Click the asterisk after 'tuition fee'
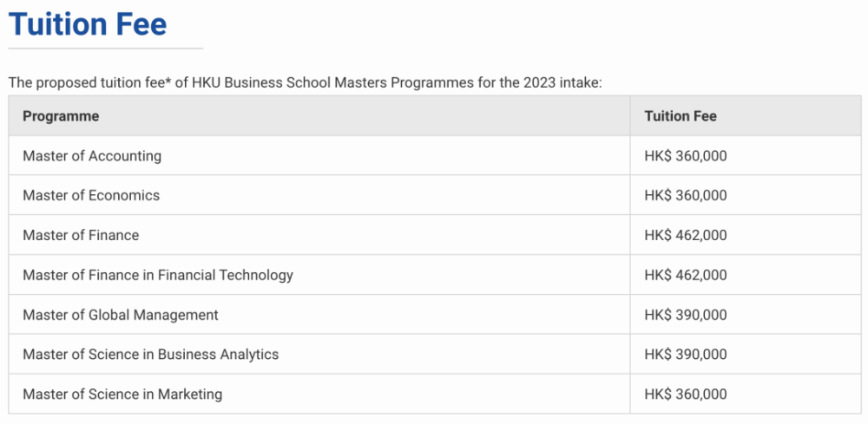 [x=168, y=82]
